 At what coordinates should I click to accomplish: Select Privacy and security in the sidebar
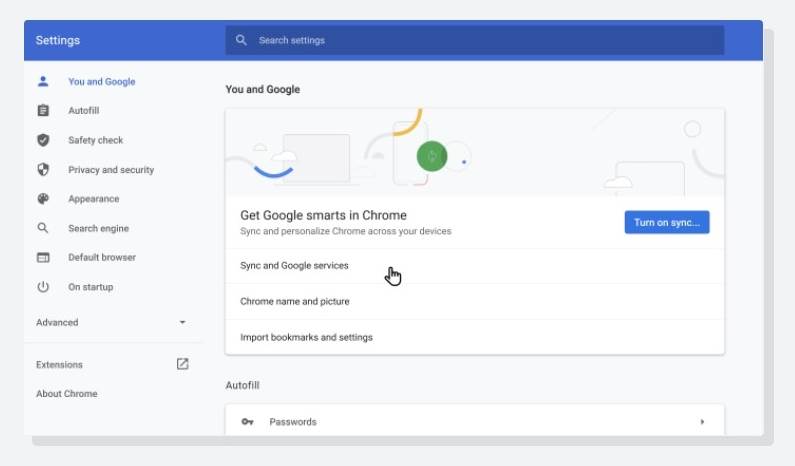111,170
